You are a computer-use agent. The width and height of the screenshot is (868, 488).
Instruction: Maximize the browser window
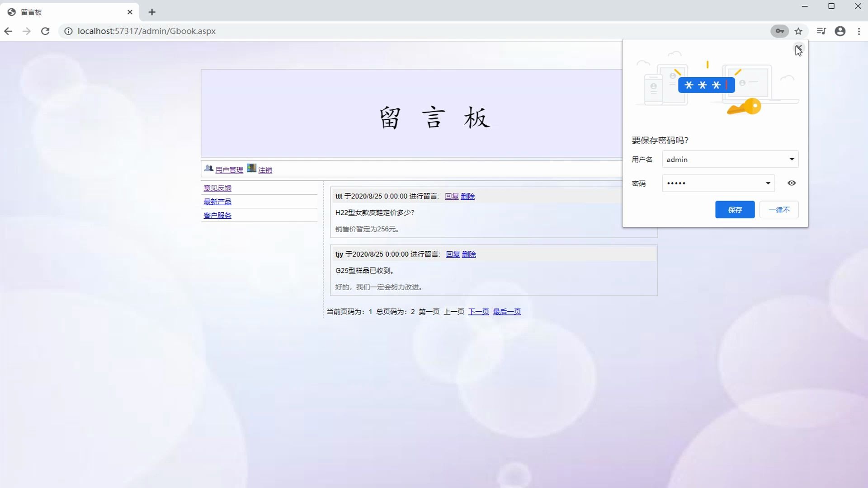(x=831, y=6)
